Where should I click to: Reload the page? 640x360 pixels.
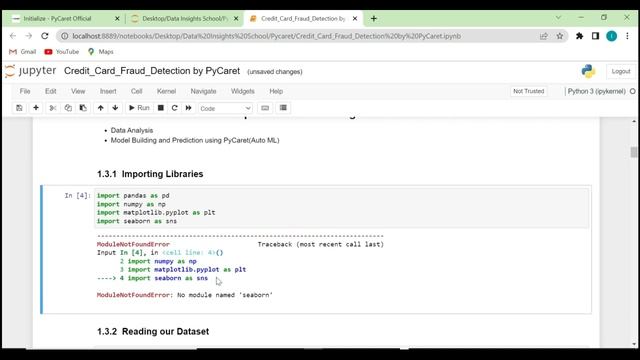click(x=45, y=36)
